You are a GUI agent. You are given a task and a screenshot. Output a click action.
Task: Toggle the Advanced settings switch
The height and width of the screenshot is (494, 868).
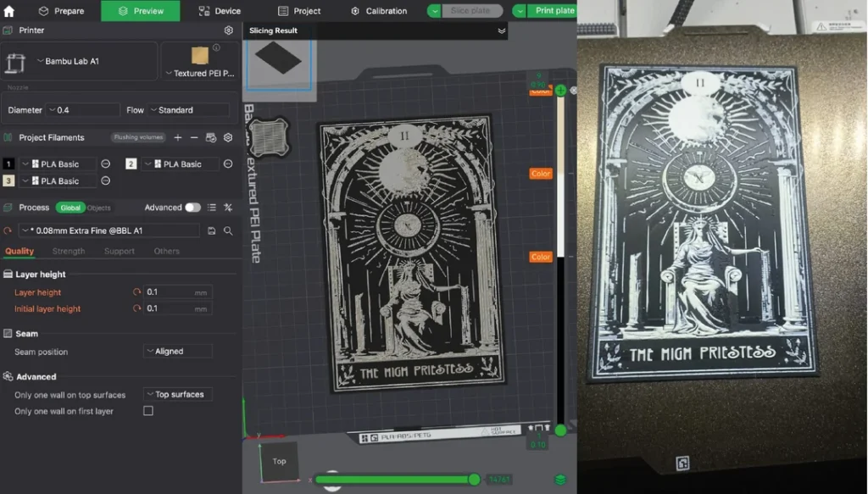tap(192, 208)
